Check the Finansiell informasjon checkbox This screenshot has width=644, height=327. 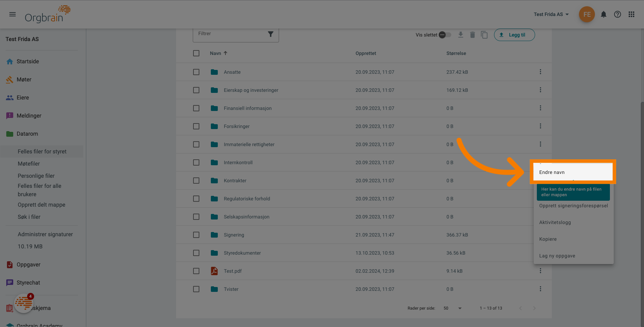point(196,108)
